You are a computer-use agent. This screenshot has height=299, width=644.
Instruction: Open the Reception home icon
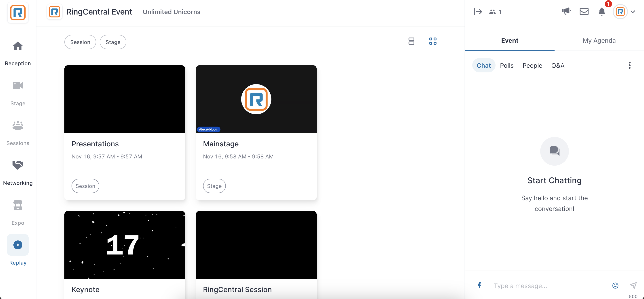pos(18,46)
